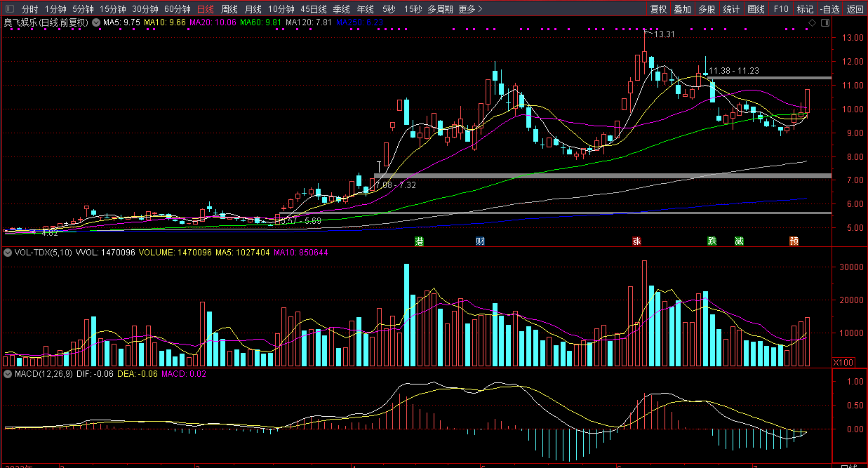Switch to the 周线 weekly period
Image resolution: width=868 pixels, height=468 pixels.
coord(229,9)
